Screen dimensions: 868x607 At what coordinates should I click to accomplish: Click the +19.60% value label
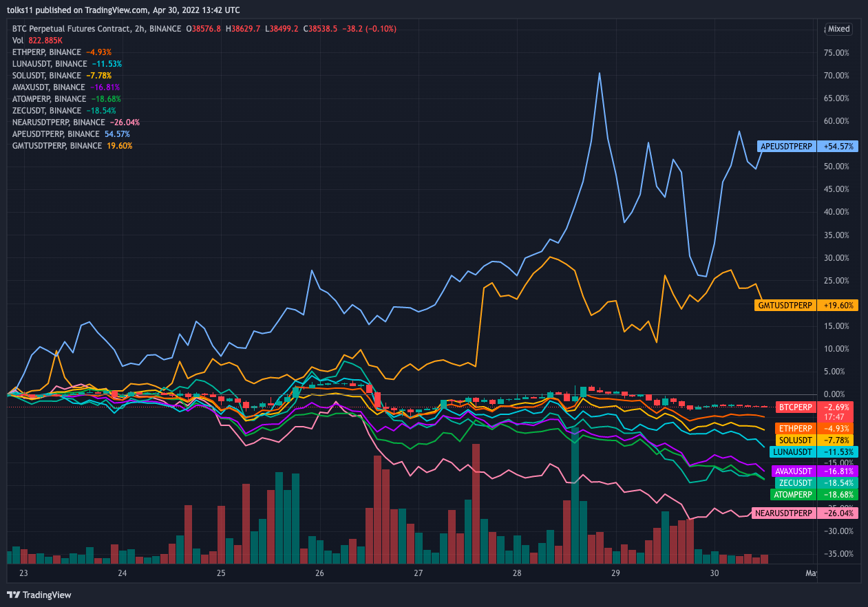tap(838, 305)
